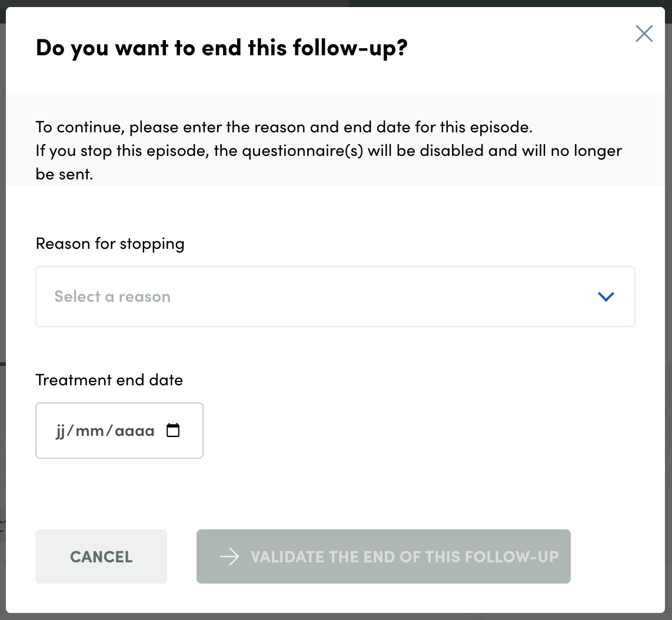
Task: Click the "Reason for stopping" label
Action: pos(110,244)
